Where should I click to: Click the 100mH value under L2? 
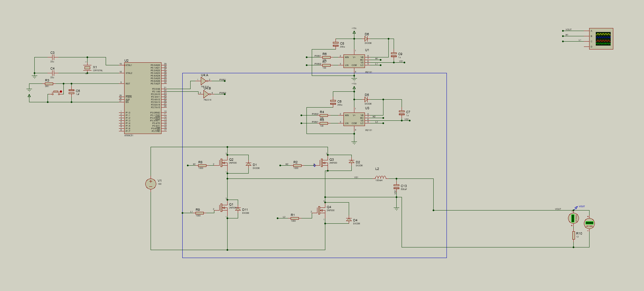tap(379, 180)
